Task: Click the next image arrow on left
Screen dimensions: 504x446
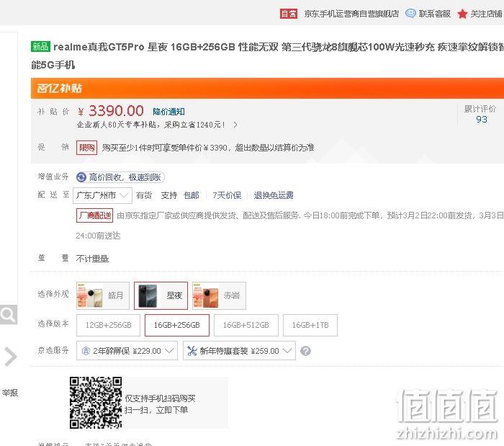Action: point(10,356)
